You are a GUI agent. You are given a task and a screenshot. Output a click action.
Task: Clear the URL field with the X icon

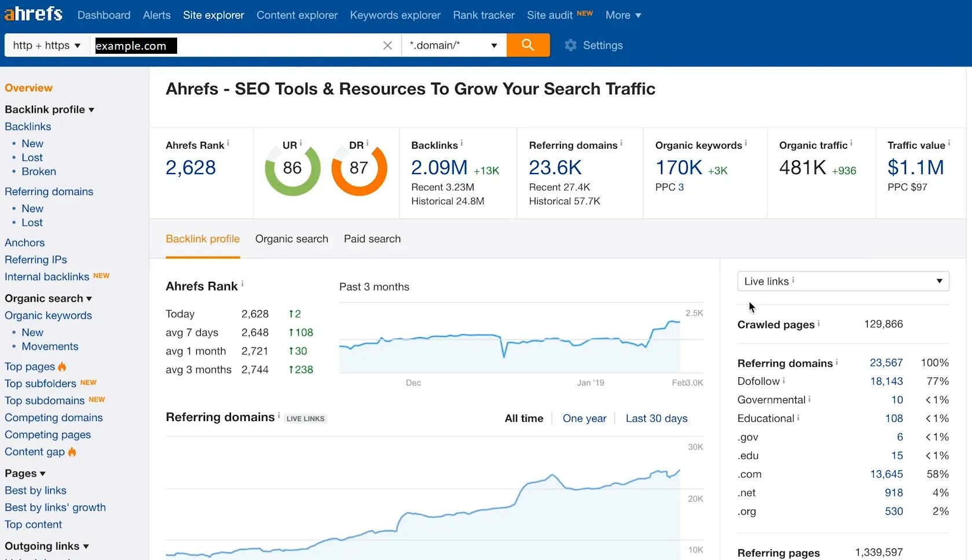tap(387, 46)
